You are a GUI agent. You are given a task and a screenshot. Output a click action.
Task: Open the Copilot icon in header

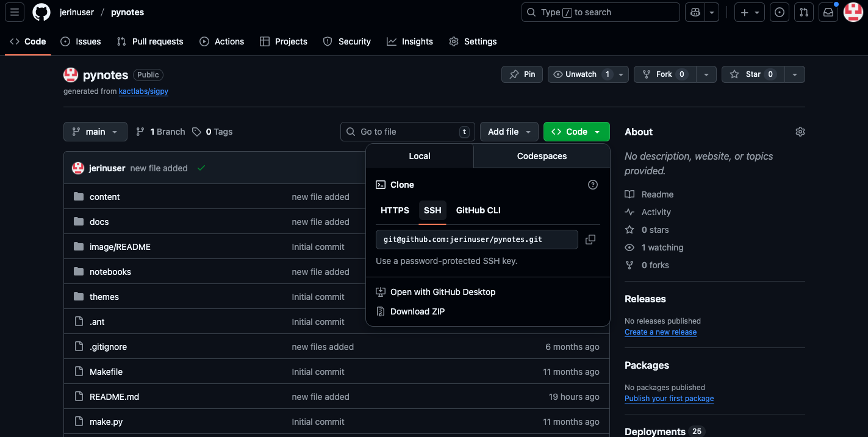[x=695, y=12]
